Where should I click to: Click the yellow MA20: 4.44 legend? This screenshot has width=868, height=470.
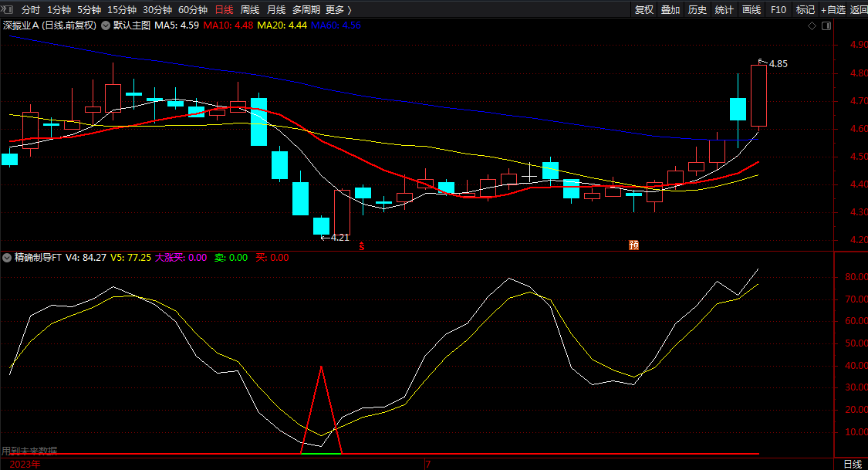coord(282,25)
